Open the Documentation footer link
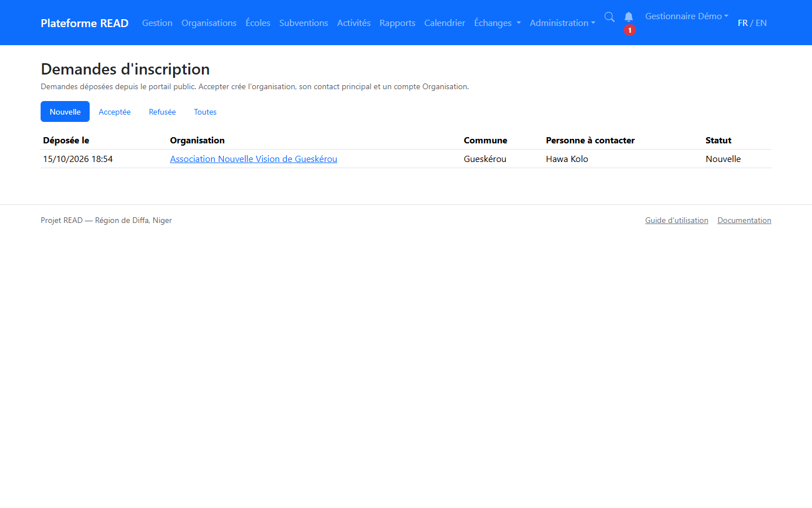 744,221
